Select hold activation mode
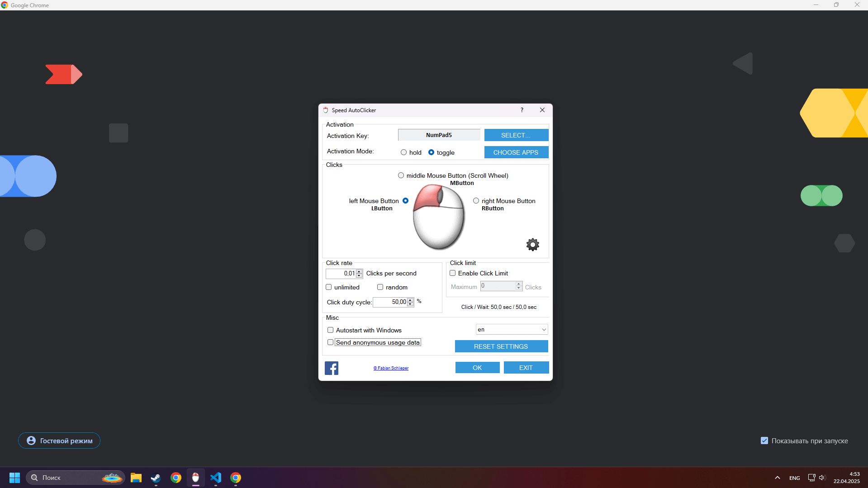This screenshot has height=488, width=868. point(403,152)
